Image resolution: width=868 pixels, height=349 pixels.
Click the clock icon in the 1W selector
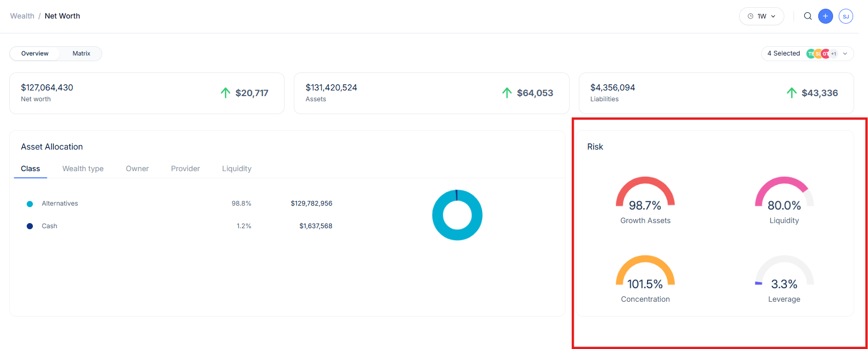click(x=750, y=16)
